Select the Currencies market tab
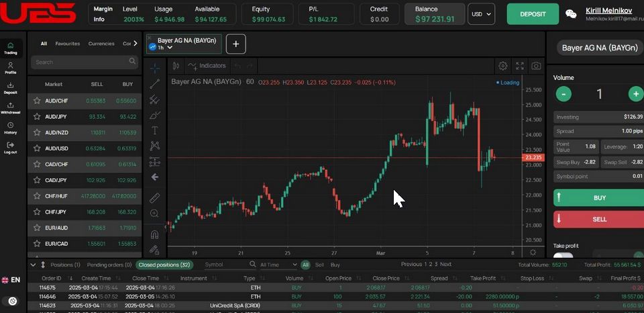Image resolution: width=644 pixels, height=313 pixels. point(101,44)
